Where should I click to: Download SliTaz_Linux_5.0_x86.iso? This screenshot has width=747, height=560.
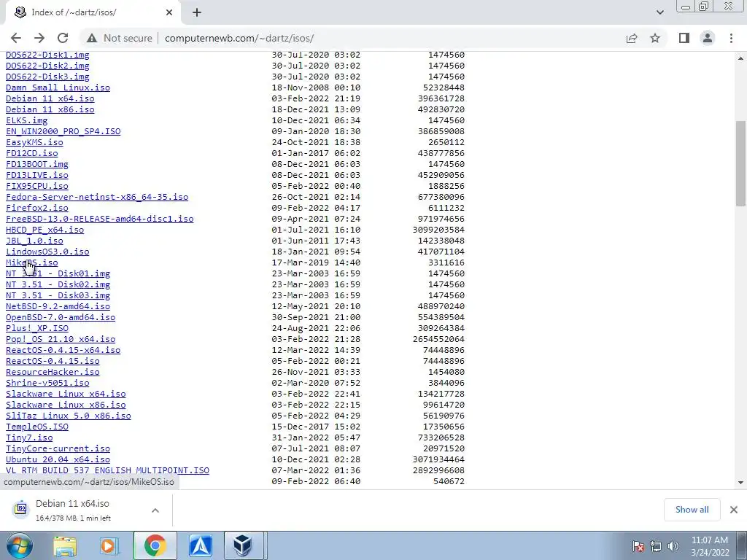coord(68,416)
